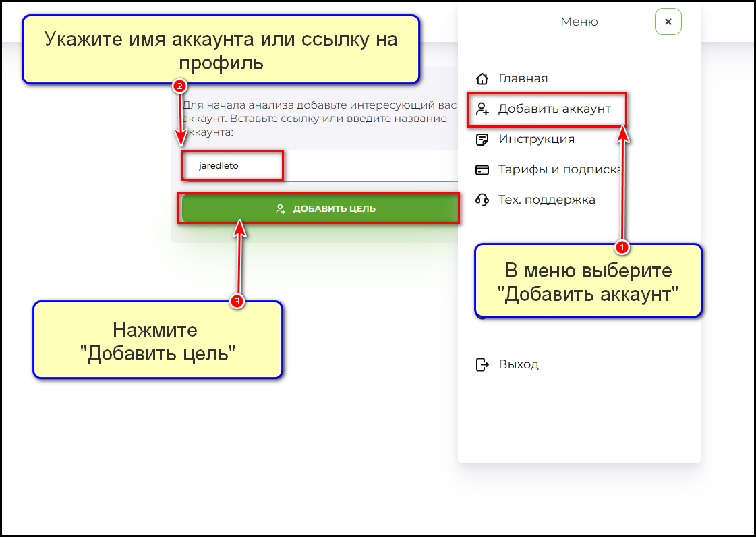This screenshot has height=537, width=756.
Task: Click the account name field containing jaredleto
Action: point(233,165)
